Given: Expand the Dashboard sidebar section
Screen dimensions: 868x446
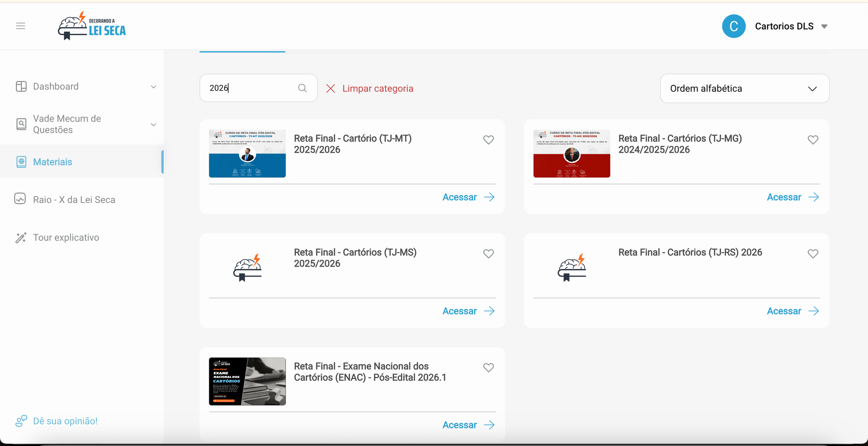Looking at the screenshot, I should tap(153, 87).
